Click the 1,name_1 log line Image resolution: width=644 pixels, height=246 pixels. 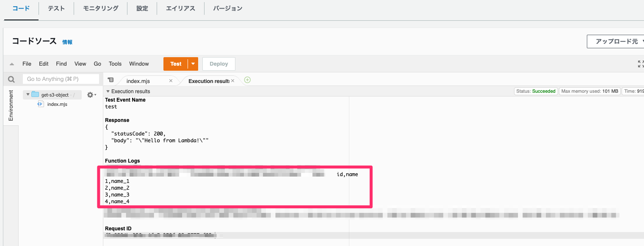(x=117, y=181)
